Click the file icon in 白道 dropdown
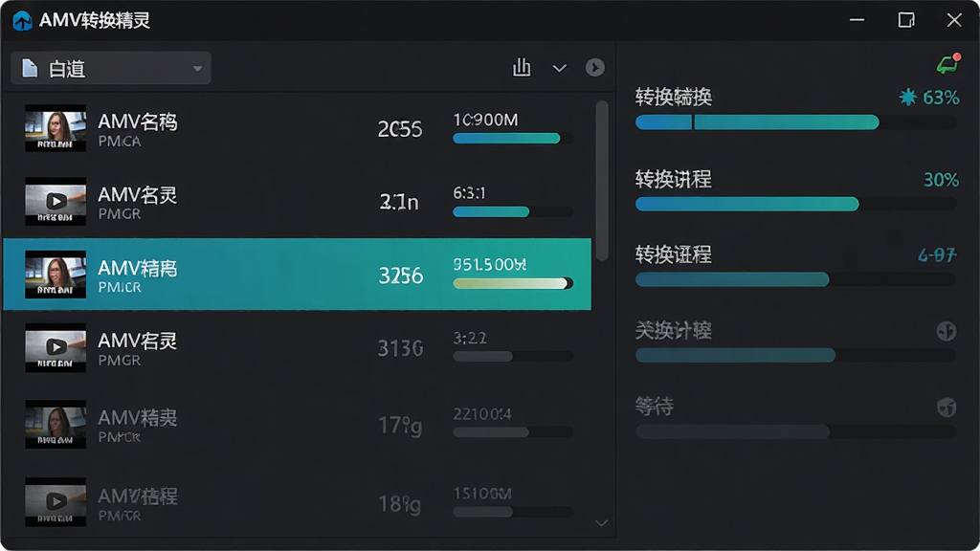Screen dimensions: 980x551 [x=30, y=68]
